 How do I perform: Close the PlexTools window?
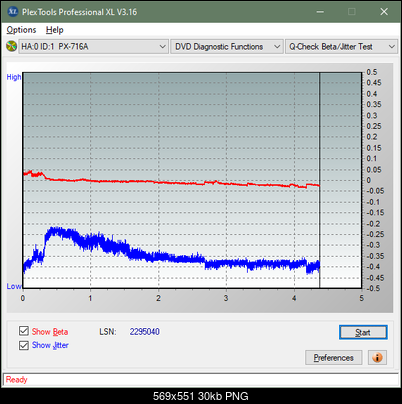point(384,12)
